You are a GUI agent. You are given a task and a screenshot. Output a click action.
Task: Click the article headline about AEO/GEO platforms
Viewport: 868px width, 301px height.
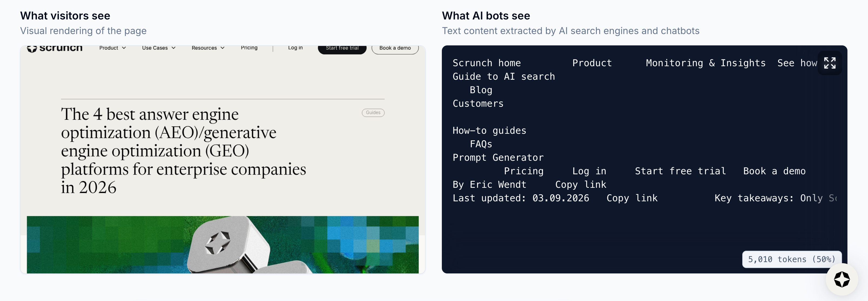[x=183, y=150]
